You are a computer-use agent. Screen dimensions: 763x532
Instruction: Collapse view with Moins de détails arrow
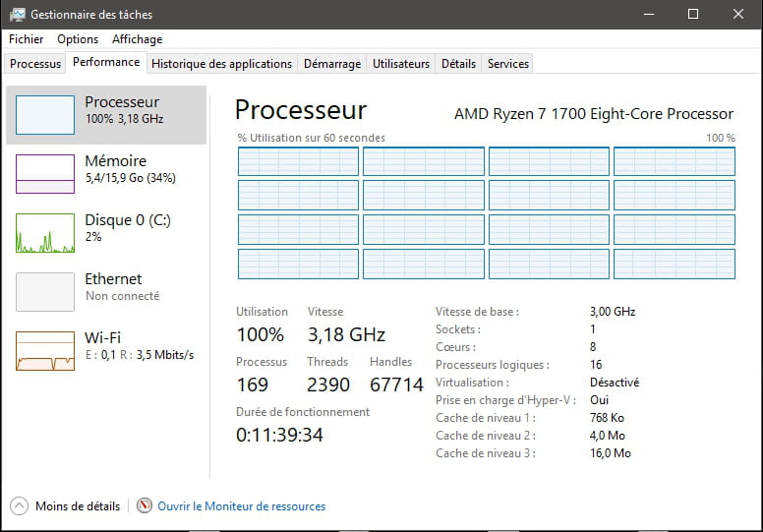[x=19, y=506]
